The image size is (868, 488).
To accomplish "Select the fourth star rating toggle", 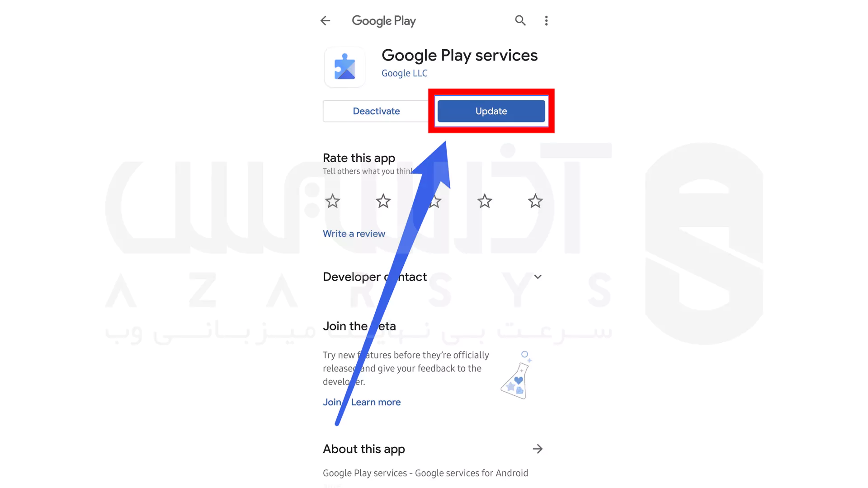I will 484,201.
